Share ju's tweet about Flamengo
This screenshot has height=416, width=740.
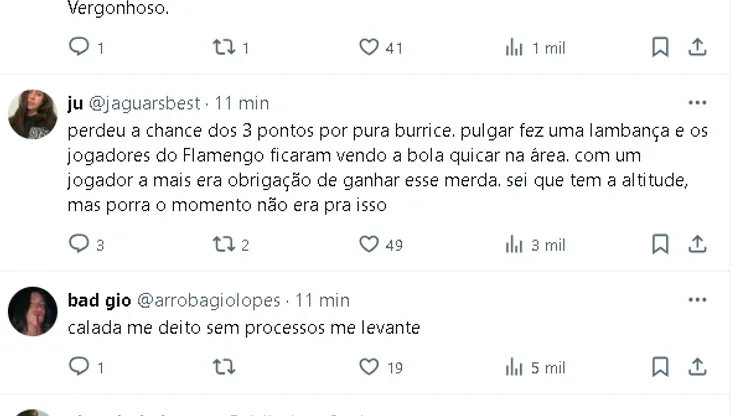[697, 244]
